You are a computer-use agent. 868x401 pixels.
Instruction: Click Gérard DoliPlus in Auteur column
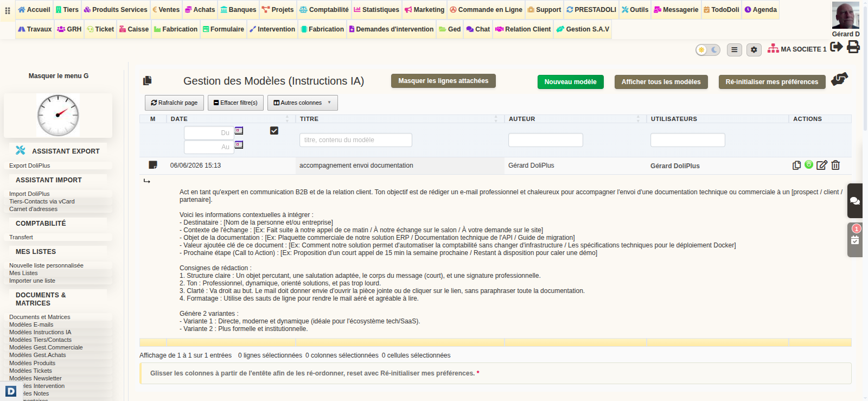pos(531,166)
